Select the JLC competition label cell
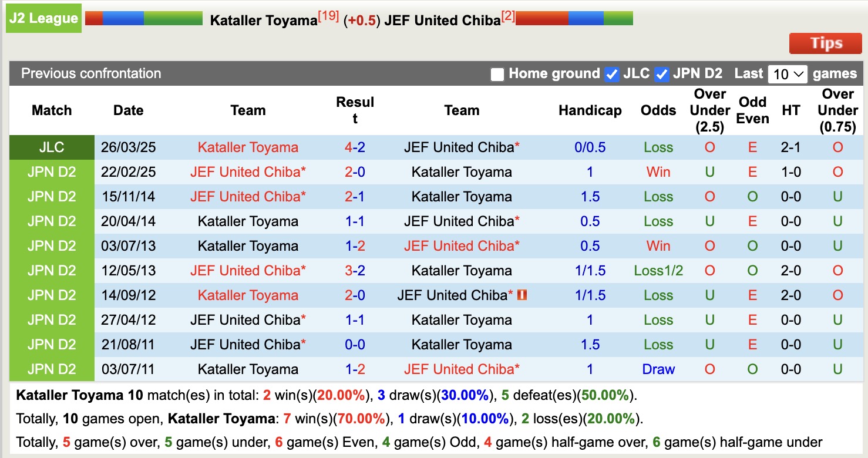 [x=52, y=147]
